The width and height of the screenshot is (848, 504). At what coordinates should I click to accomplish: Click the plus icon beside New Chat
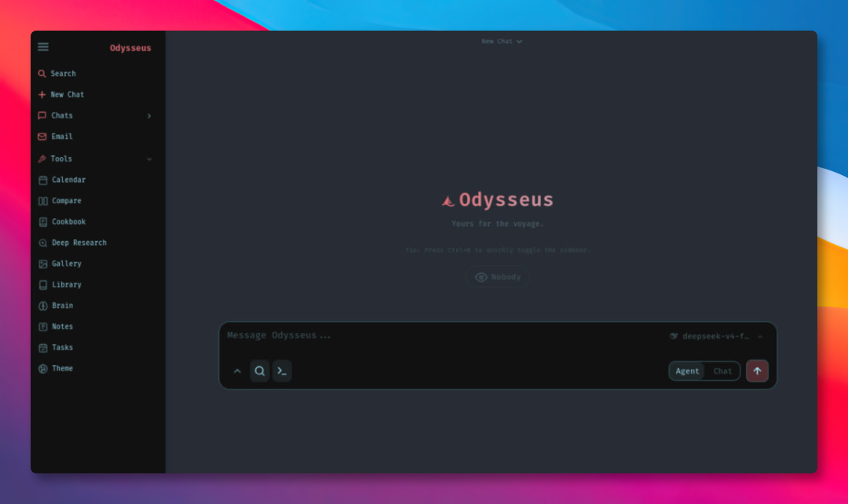click(42, 95)
